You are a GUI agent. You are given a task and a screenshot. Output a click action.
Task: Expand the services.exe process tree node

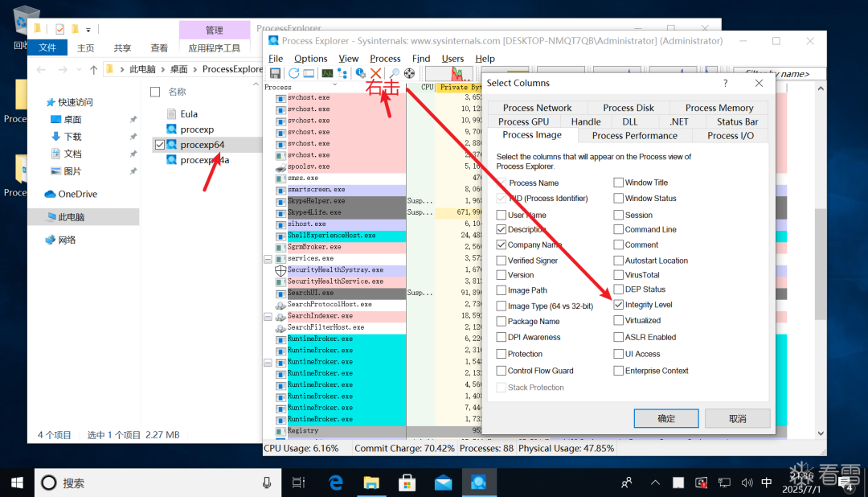click(267, 259)
